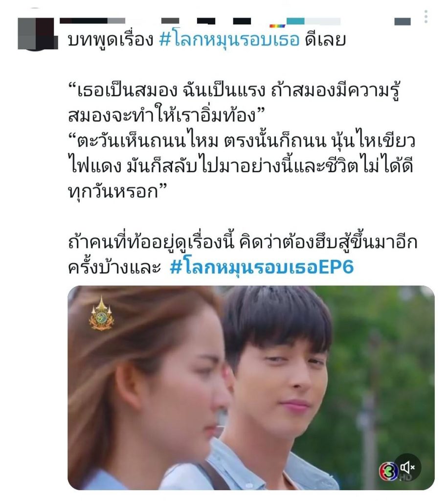Unmute the video with the speaker icon

[x=407, y=467]
